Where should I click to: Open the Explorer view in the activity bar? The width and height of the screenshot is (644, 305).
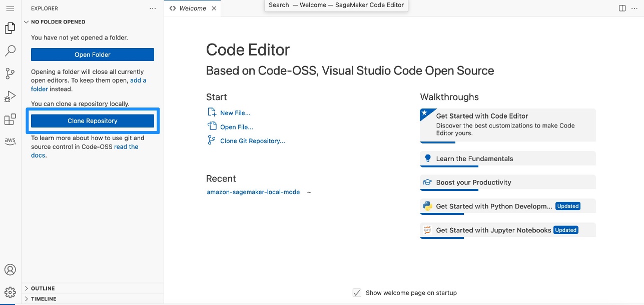pyautogui.click(x=10, y=28)
